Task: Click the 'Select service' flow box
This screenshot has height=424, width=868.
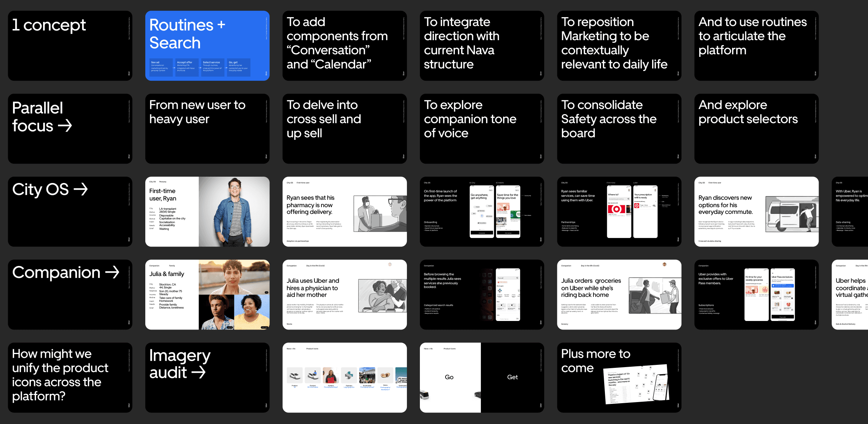Action: pos(213,67)
